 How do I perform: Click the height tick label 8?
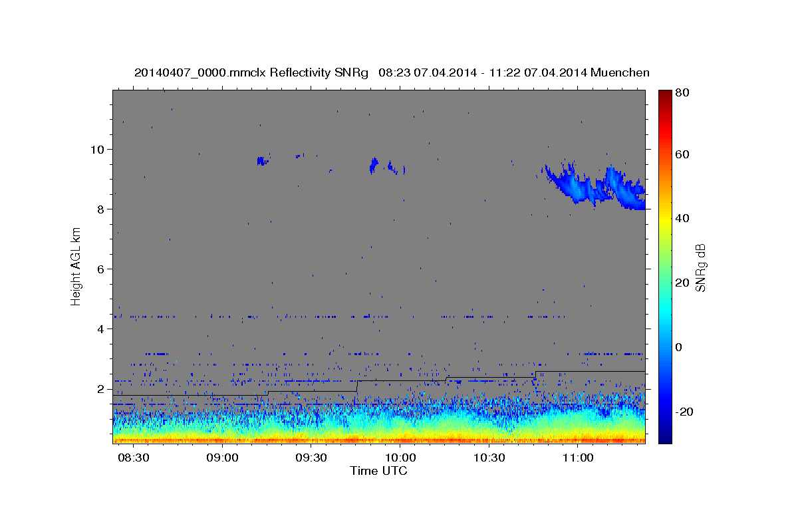click(x=102, y=209)
